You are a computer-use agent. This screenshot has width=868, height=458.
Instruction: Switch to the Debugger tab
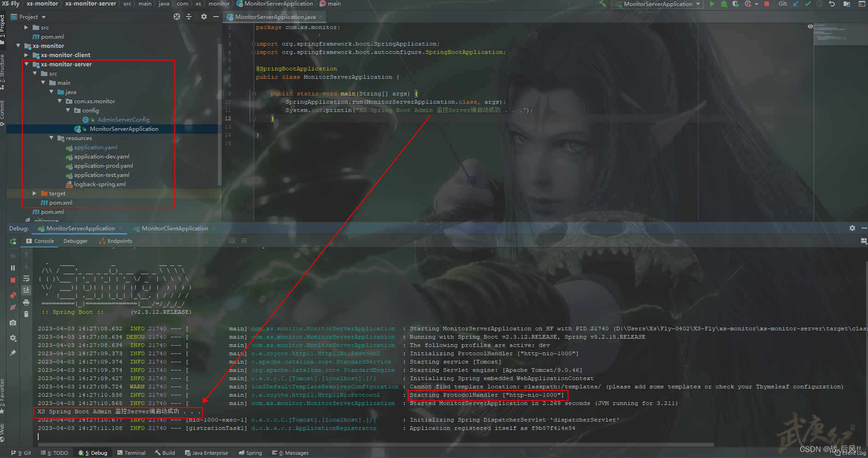coord(76,241)
